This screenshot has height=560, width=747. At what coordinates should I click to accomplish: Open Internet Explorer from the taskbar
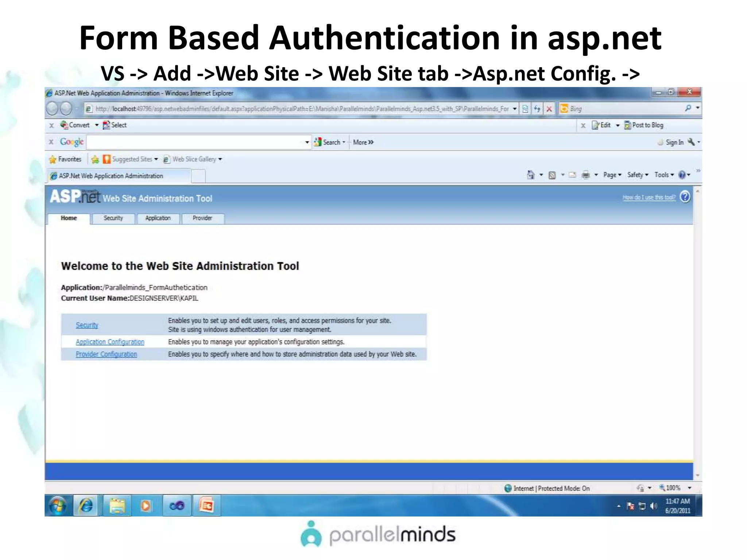pyautogui.click(x=86, y=506)
